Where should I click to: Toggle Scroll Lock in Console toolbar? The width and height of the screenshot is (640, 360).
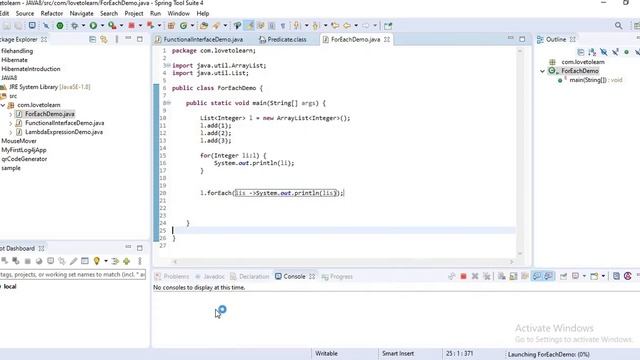(x=513, y=276)
